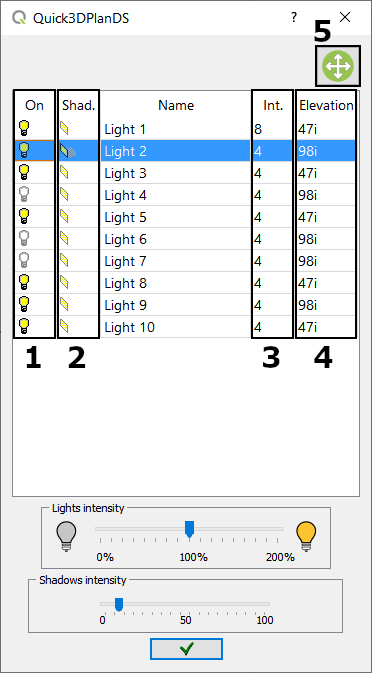
Task: Switch on the grey Light 6 bulb
Action: pos(24,239)
